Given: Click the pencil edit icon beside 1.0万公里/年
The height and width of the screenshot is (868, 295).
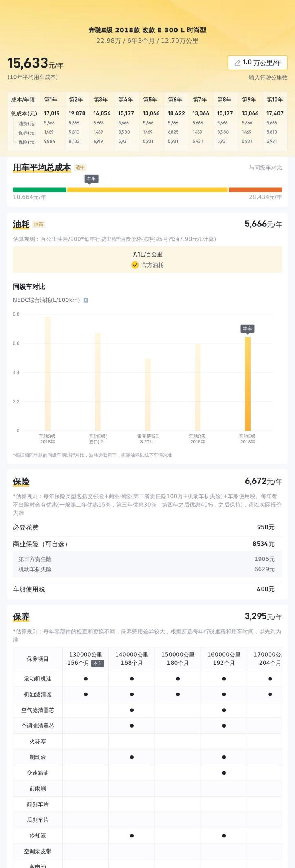Looking at the screenshot, I should [237, 63].
